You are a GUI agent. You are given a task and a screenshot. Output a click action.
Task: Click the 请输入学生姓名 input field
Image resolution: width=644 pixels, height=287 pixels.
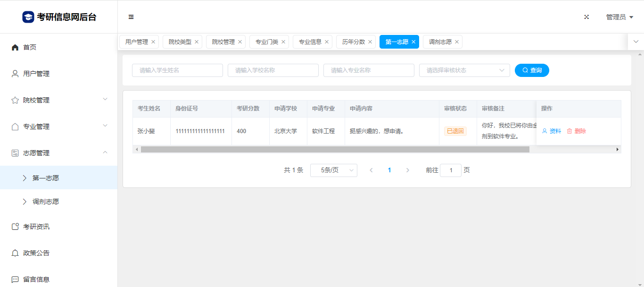pyautogui.click(x=177, y=70)
